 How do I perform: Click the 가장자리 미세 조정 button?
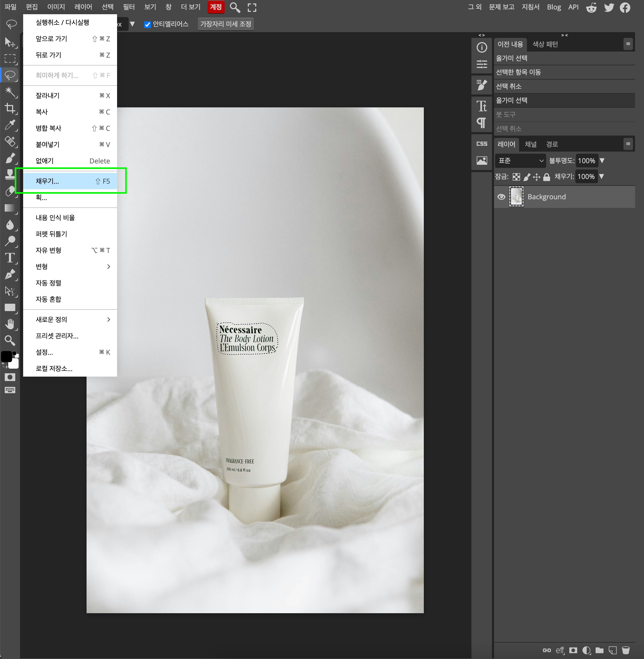click(x=226, y=24)
